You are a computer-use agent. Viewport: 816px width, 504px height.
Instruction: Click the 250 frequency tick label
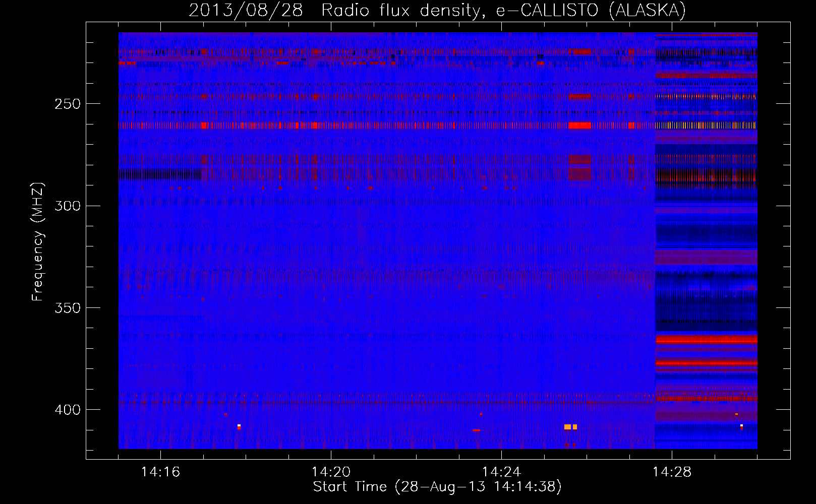pyautogui.click(x=67, y=104)
